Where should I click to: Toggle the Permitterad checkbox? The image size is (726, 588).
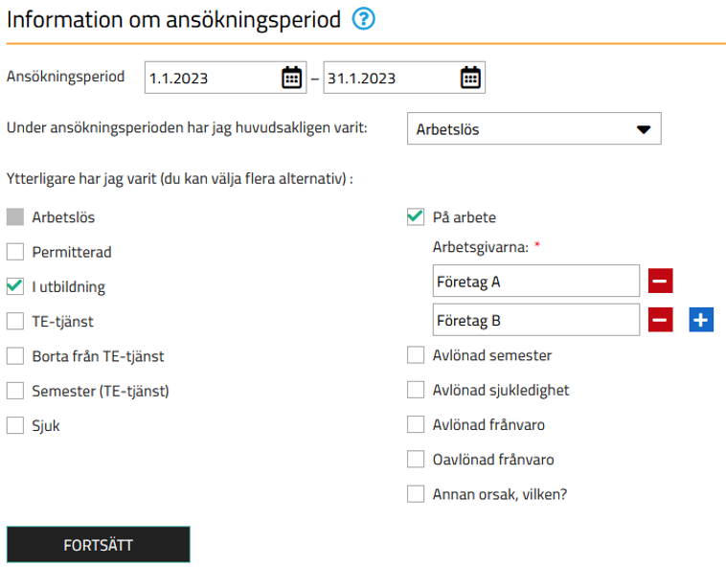pos(15,252)
